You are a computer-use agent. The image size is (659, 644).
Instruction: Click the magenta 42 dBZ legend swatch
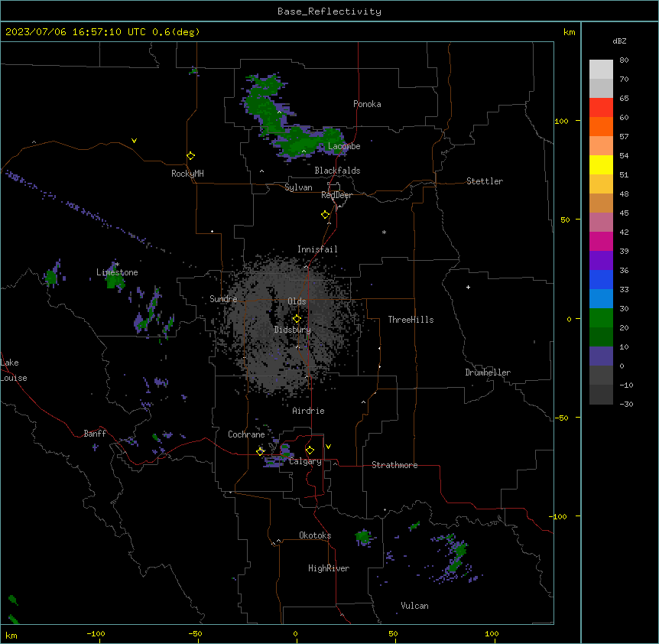pyautogui.click(x=601, y=241)
